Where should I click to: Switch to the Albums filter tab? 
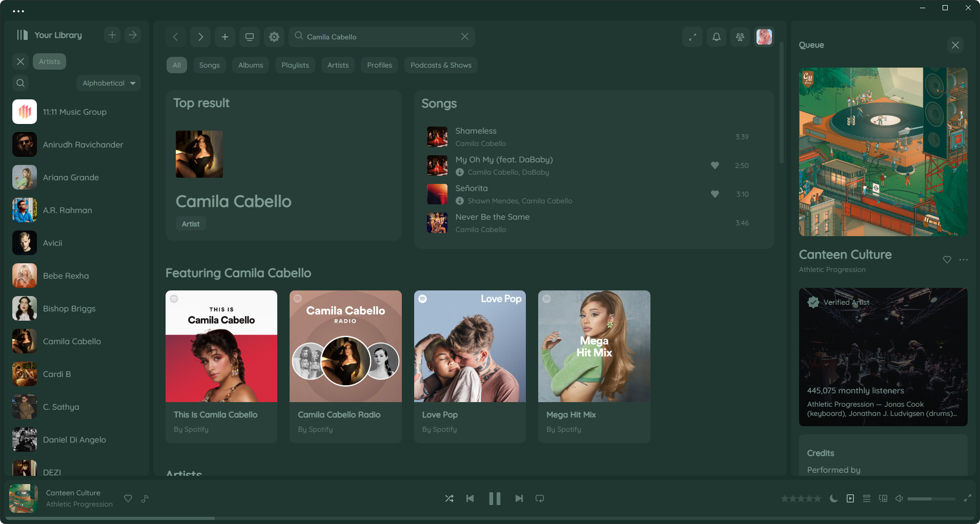[251, 65]
